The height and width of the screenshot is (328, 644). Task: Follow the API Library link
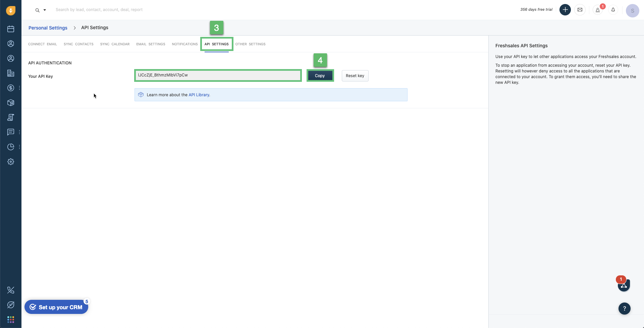pos(199,95)
